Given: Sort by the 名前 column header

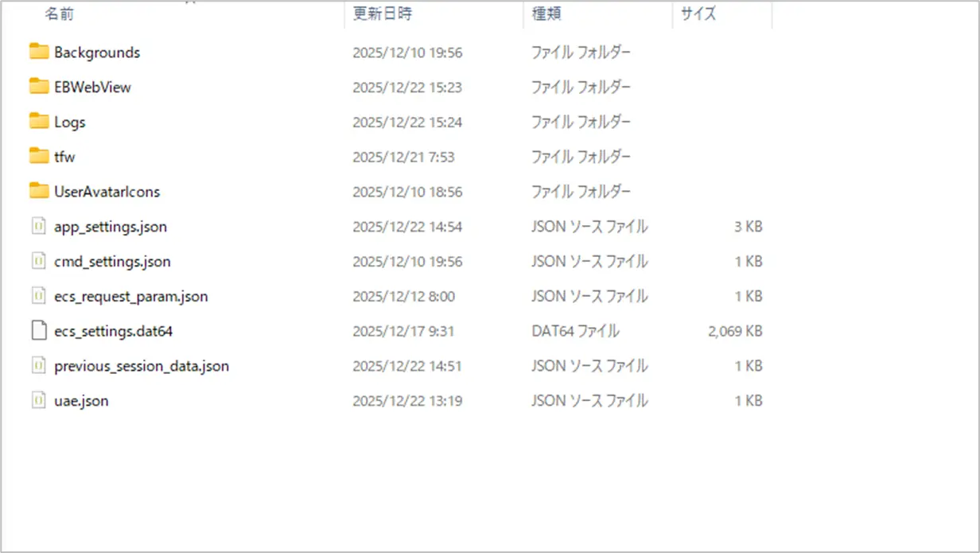Looking at the screenshot, I should (60, 14).
